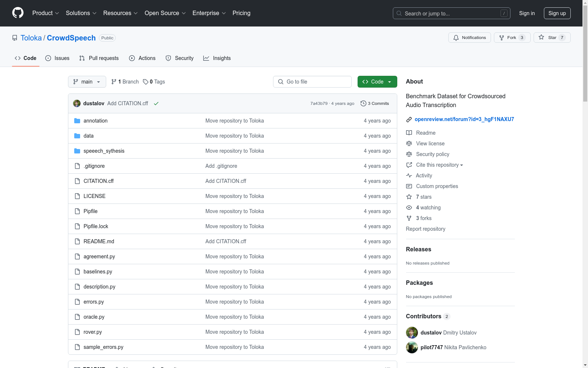Open the Releases section heading

coord(419,249)
